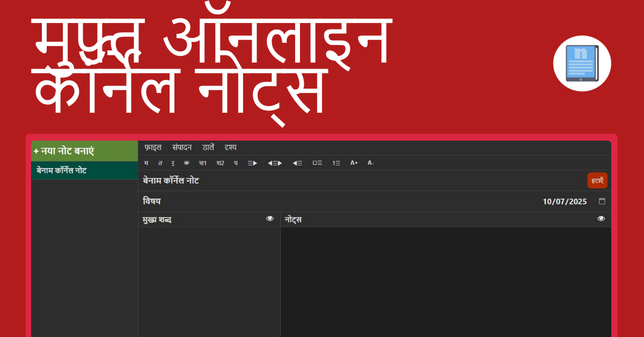Screen dimensions: 644x337
Task: Apply italic formatting with the त button
Action: 160,163
